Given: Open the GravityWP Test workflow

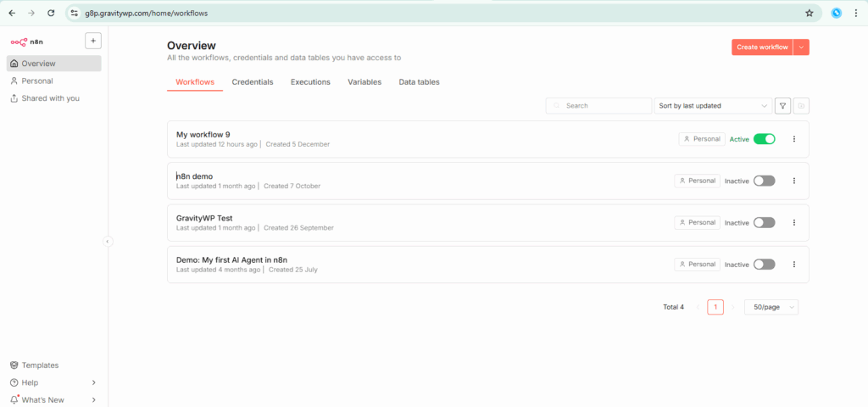Looking at the screenshot, I should click(x=487, y=223).
